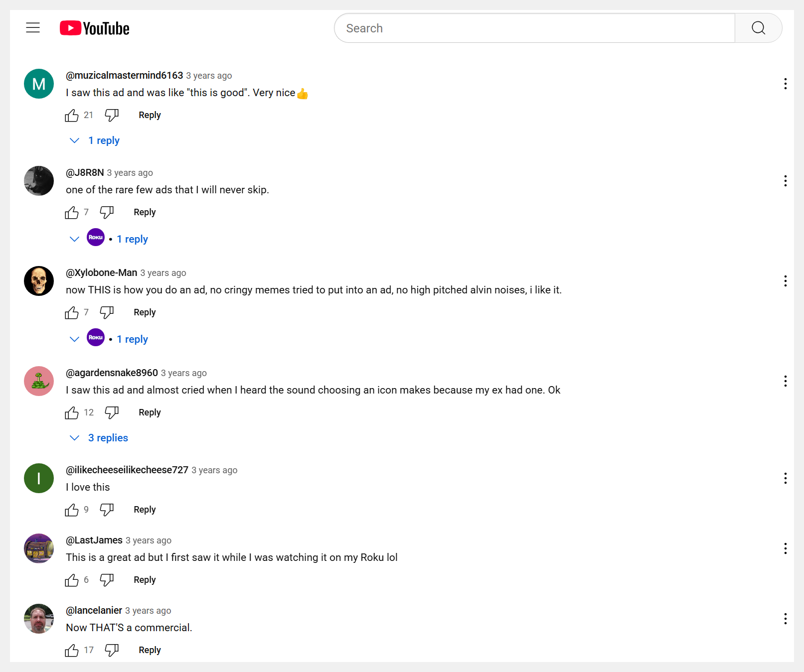
Task: Show Roku's reply under @Xylobone-Man's comment
Action: [132, 339]
